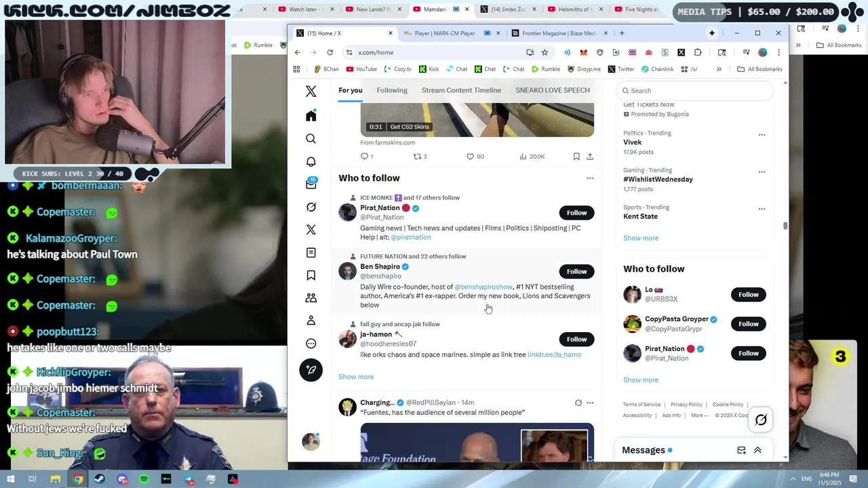Expand footer More links
Screen dimensions: 868x488
pyautogui.click(x=700, y=415)
